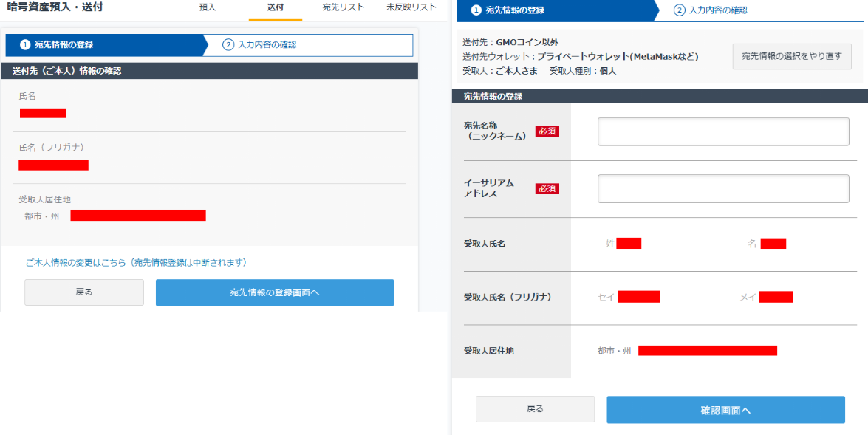Open the 宛先リスト tab
This screenshot has height=435, width=868.
click(x=344, y=7)
